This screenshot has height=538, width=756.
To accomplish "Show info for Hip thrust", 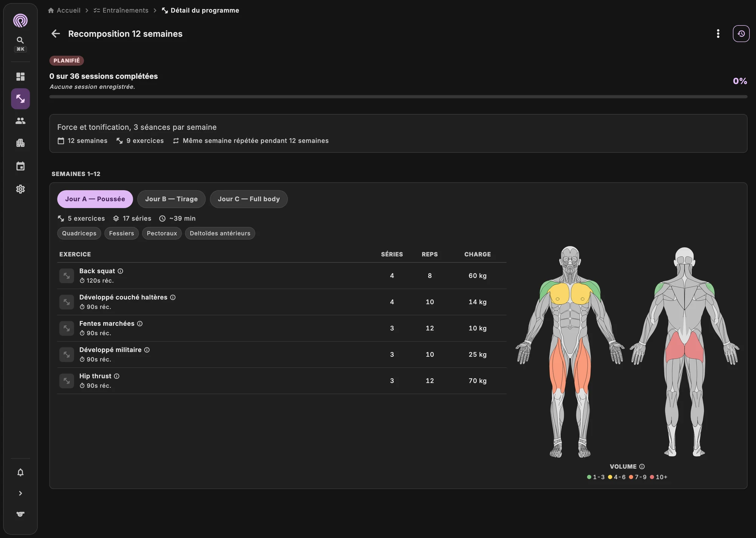I will 117,376.
